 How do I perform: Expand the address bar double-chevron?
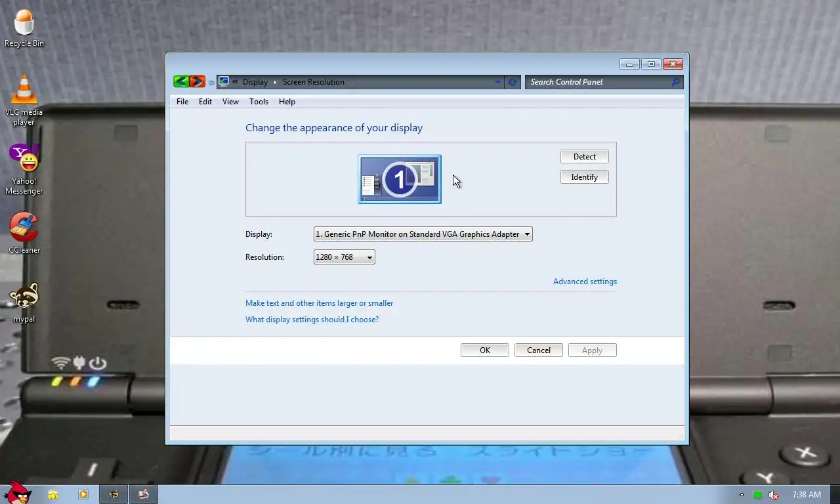coord(235,82)
